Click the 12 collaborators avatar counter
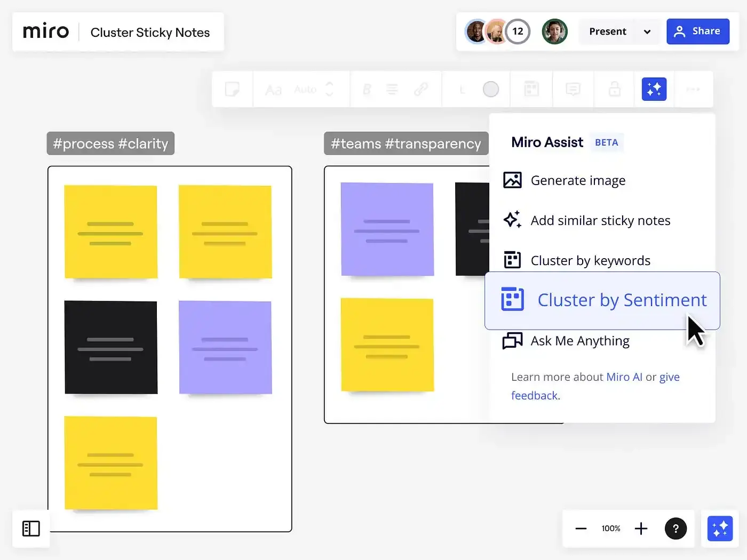Viewport: 747px width, 560px height. [x=518, y=31]
